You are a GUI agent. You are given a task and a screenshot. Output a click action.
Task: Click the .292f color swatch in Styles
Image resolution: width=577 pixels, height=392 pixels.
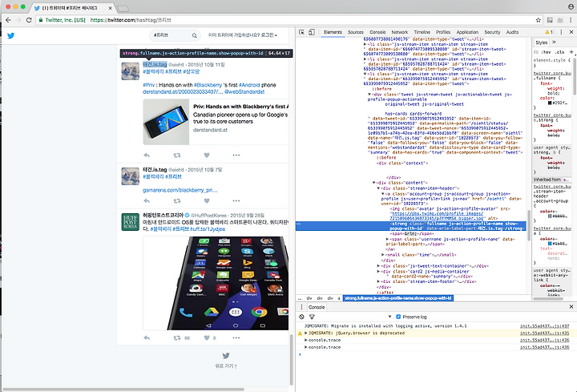click(x=550, y=103)
